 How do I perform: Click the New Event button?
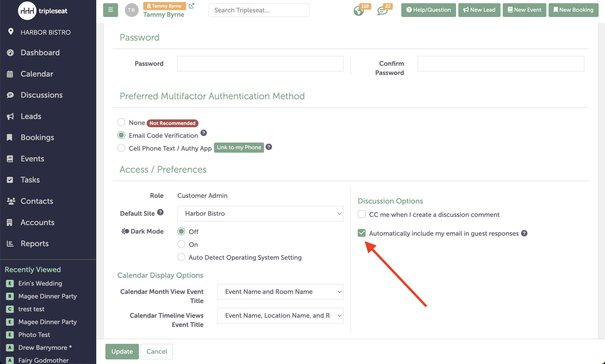(524, 10)
